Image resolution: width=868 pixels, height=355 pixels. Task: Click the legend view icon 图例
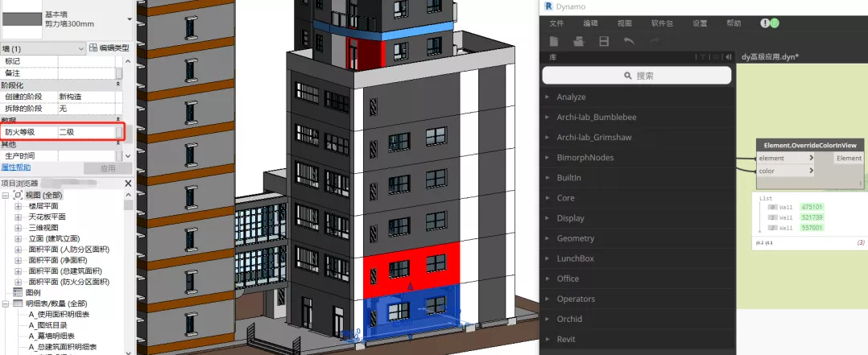pyautogui.click(x=18, y=292)
